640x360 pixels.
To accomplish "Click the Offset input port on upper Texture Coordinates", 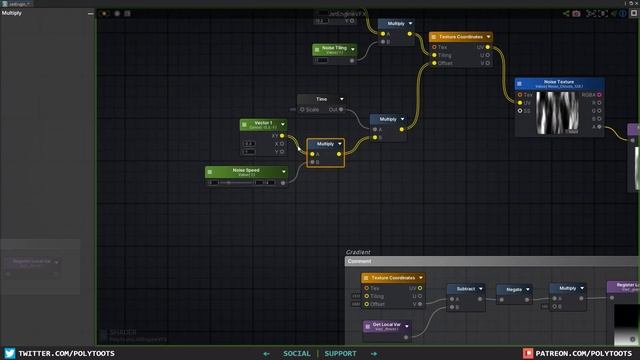I will 434,63.
